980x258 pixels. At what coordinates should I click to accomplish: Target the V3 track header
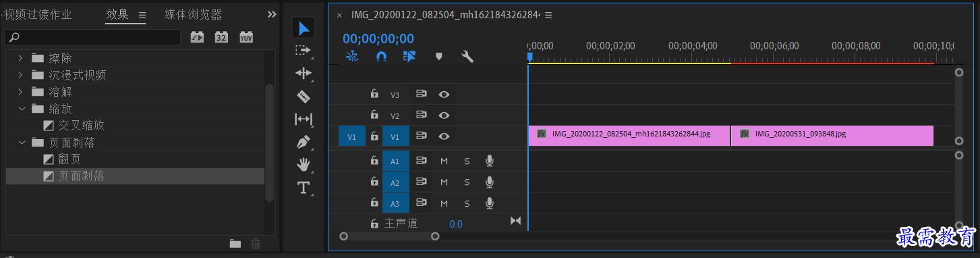pyautogui.click(x=395, y=95)
